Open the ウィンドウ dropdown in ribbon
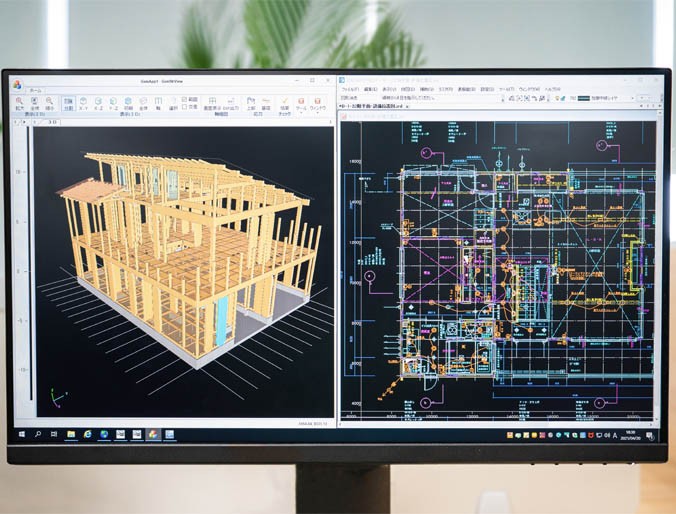676x514 pixels. (318, 104)
